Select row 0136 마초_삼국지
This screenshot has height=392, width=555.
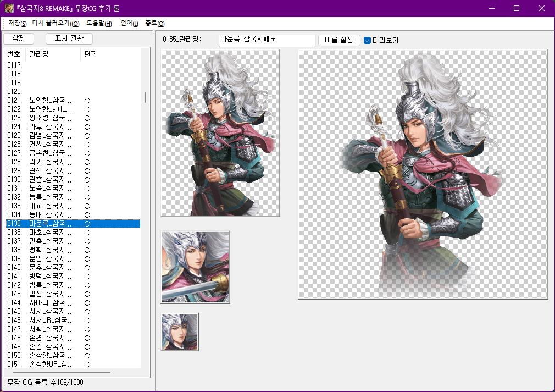click(73, 233)
